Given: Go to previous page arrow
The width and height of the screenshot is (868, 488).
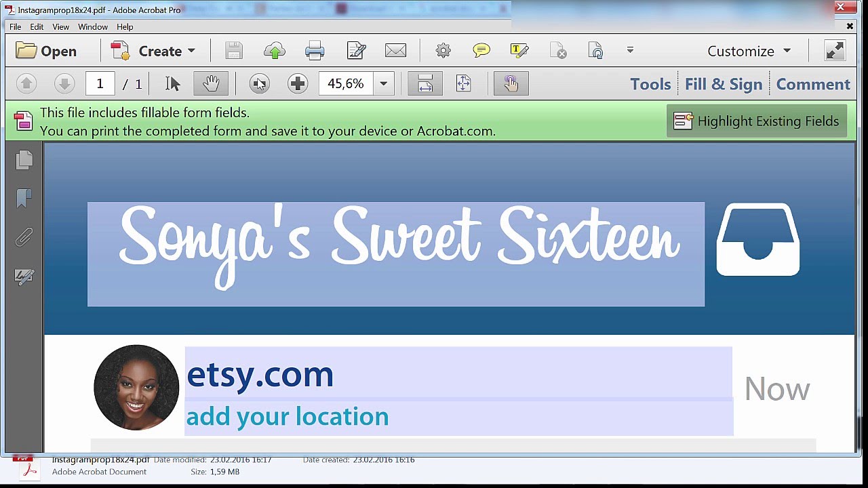Looking at the screenshot, I should 26,83.
